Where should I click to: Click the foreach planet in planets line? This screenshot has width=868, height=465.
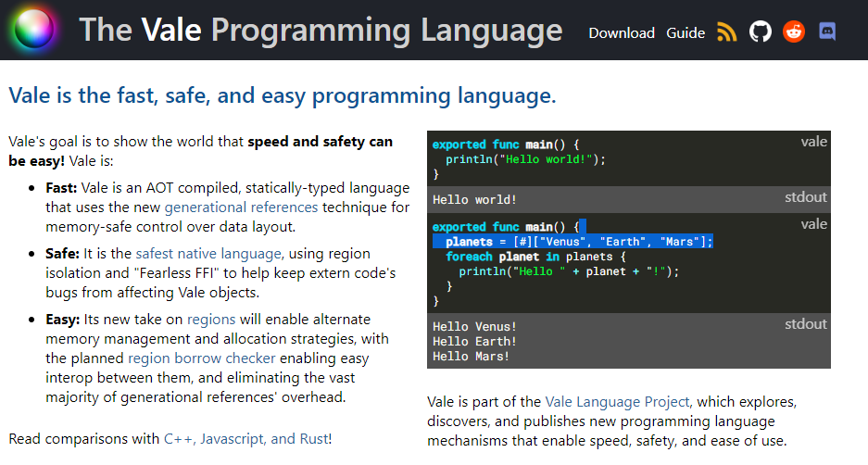535,257
